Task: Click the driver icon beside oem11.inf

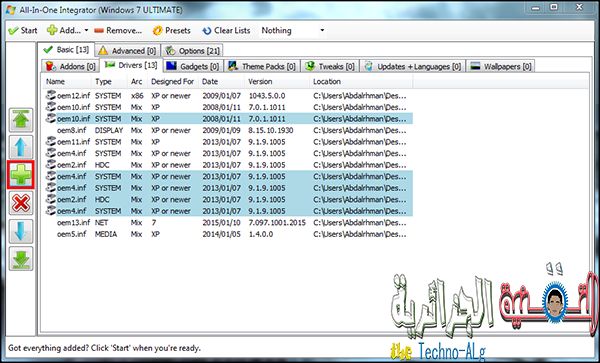Action: point(51,141)
